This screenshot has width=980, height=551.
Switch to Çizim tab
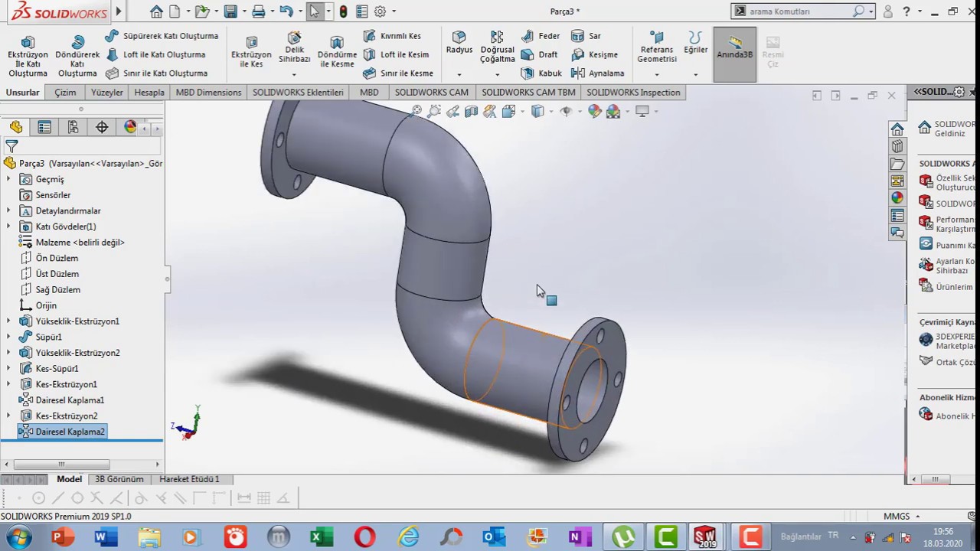coord(65,93)
